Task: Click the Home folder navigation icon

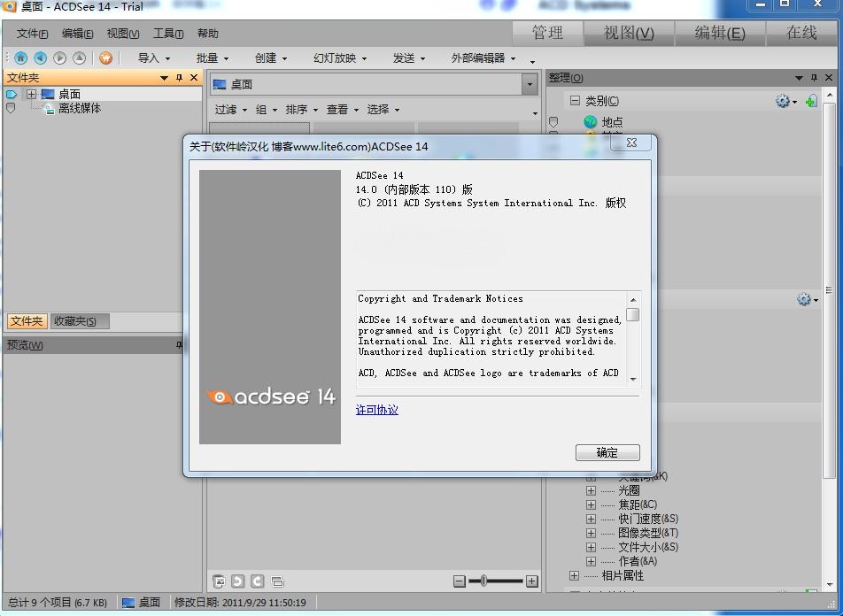Action: click(x=21, y=58)
